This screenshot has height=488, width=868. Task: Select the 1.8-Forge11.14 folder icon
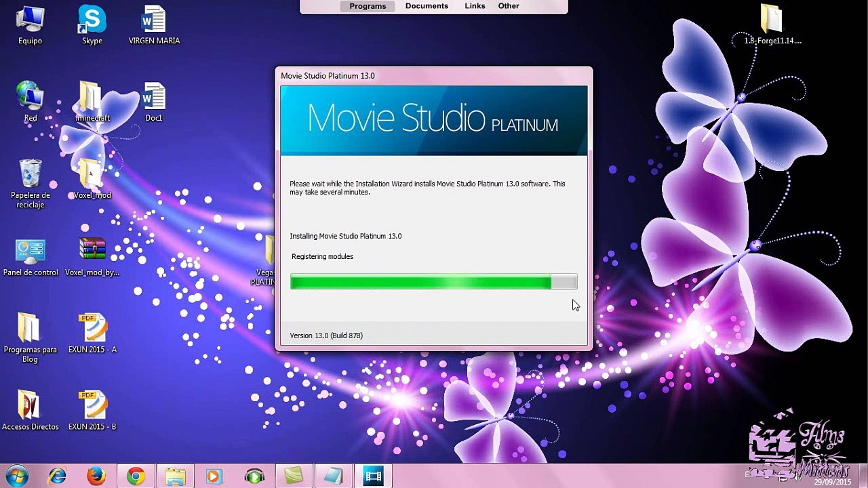click(772, 26)
